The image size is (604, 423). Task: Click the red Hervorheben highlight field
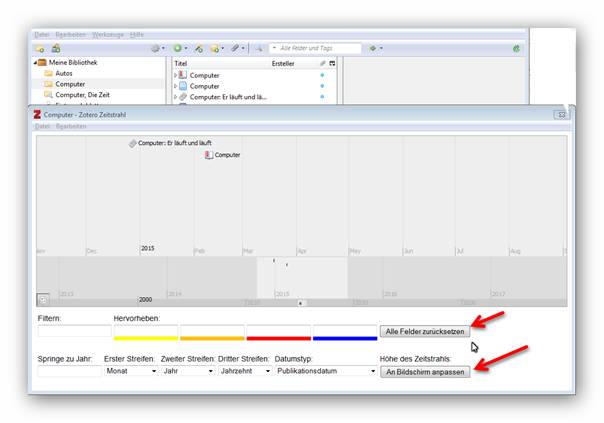pyautogui.click(x=279, y=332)
